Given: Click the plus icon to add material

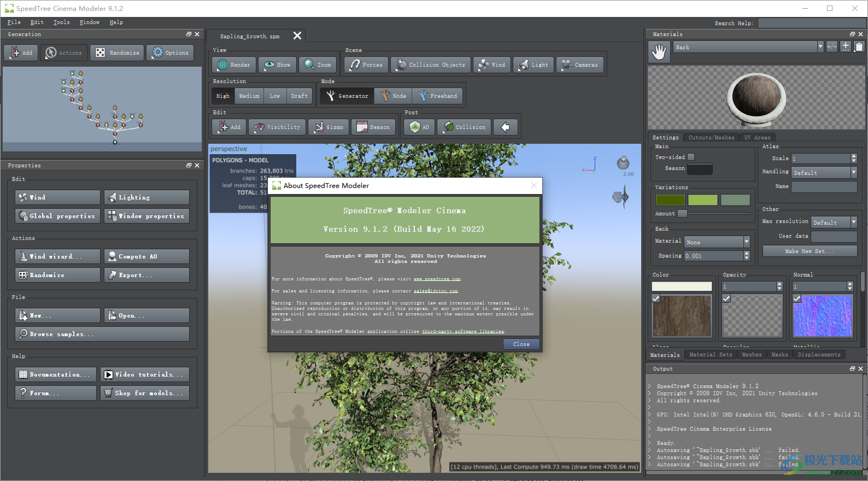Looking at the screenshot, I should 846,46.
